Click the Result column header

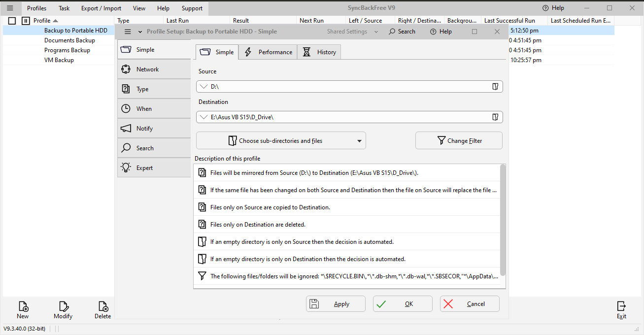coord(263,21)
